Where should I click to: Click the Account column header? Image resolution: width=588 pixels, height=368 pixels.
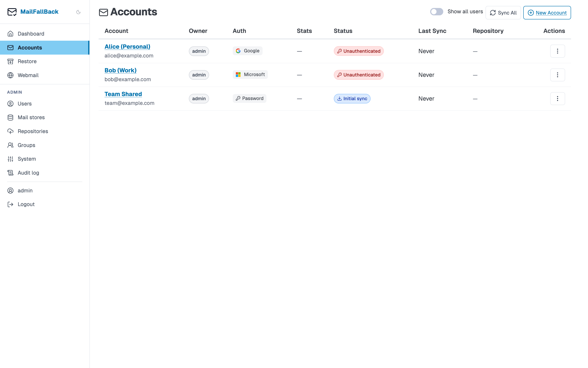point(116,31)
